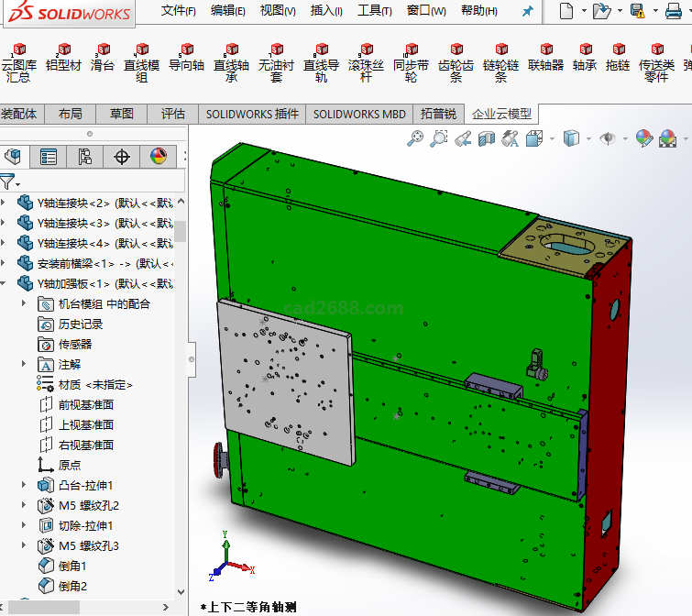692x616 pixels.
Task: Switch to the SOLIDWORKS MBD tab
Action: click(358, 114)
